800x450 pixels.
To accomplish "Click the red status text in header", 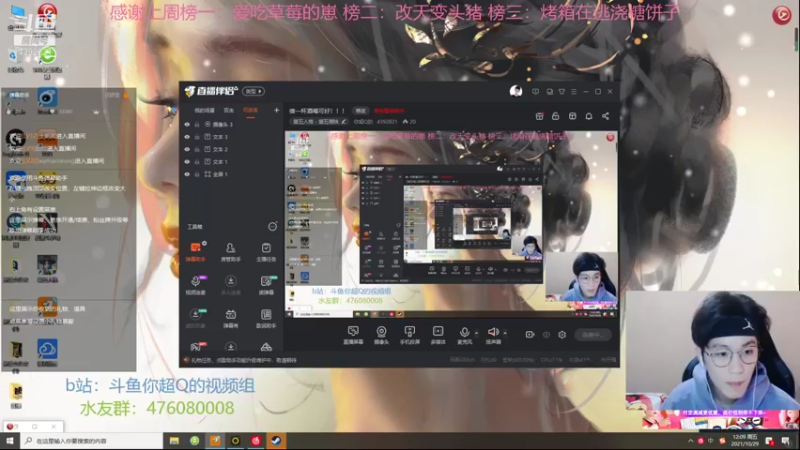I will tap(389, 111).
